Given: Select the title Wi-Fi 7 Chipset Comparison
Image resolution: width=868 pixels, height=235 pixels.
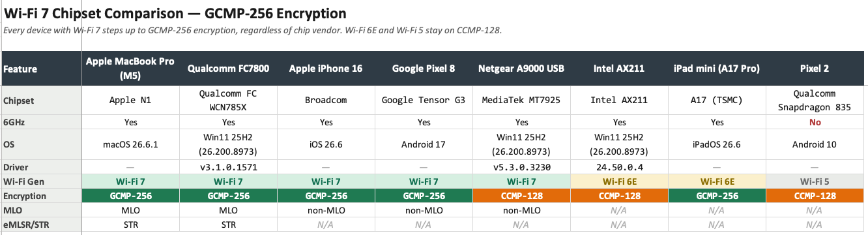Looking at the screenshot, I should [x=104, y=12].
